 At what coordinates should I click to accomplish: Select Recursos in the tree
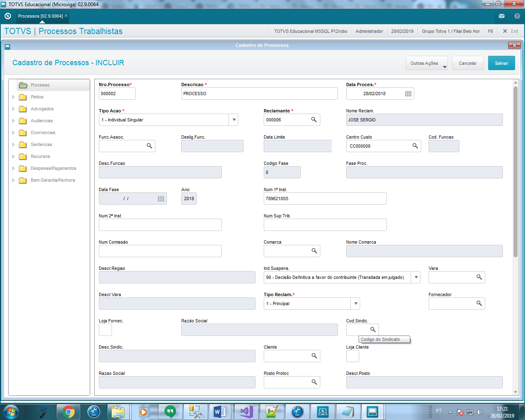tap(40, 156)
